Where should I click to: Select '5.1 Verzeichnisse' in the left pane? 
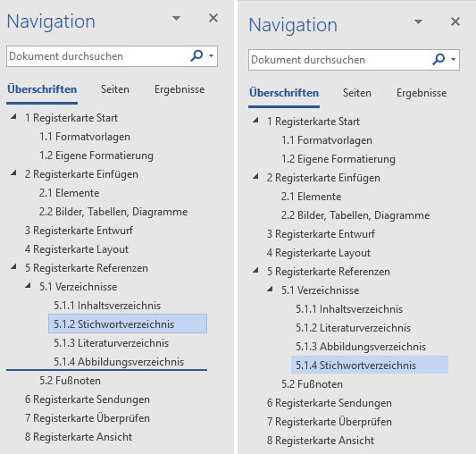pyautogui.click(x=79, y=287)
